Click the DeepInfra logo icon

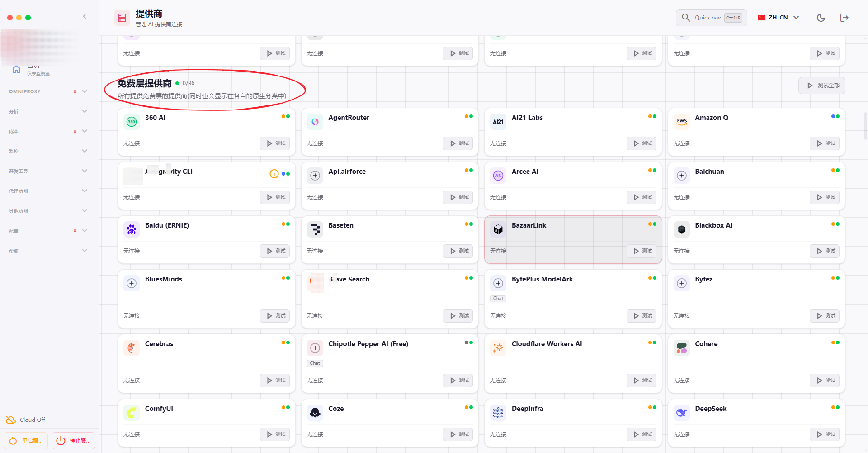pyautogui.click(x=498, y=413)
